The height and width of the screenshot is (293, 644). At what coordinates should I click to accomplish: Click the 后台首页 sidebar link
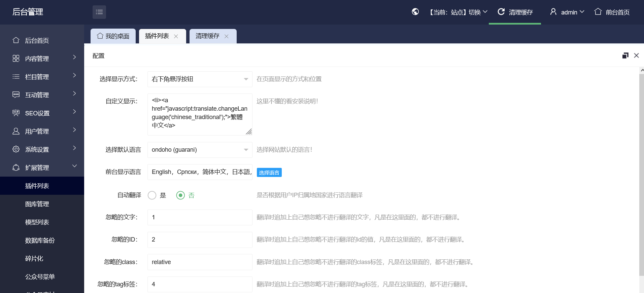42,40
